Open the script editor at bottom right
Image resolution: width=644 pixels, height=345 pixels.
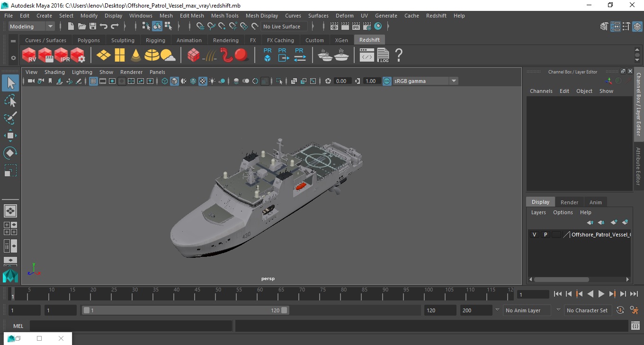coord(635,326)
